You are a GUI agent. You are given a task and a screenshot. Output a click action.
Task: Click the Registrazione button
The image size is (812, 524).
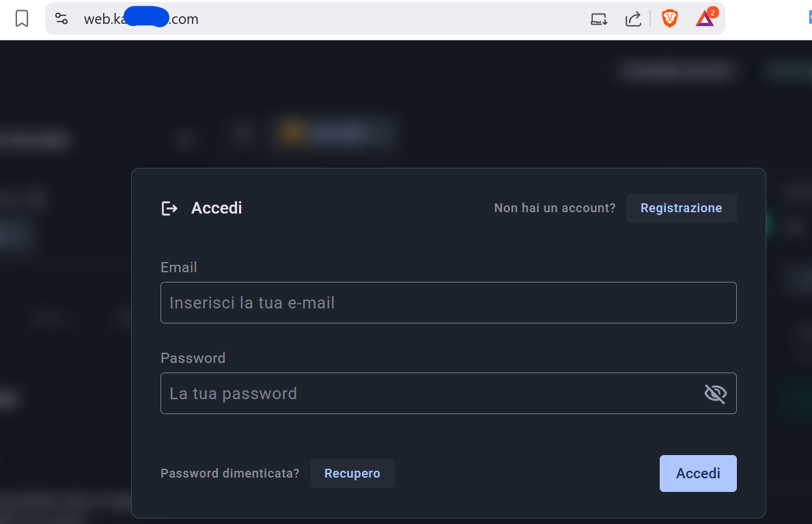click(x=681, y=208)
